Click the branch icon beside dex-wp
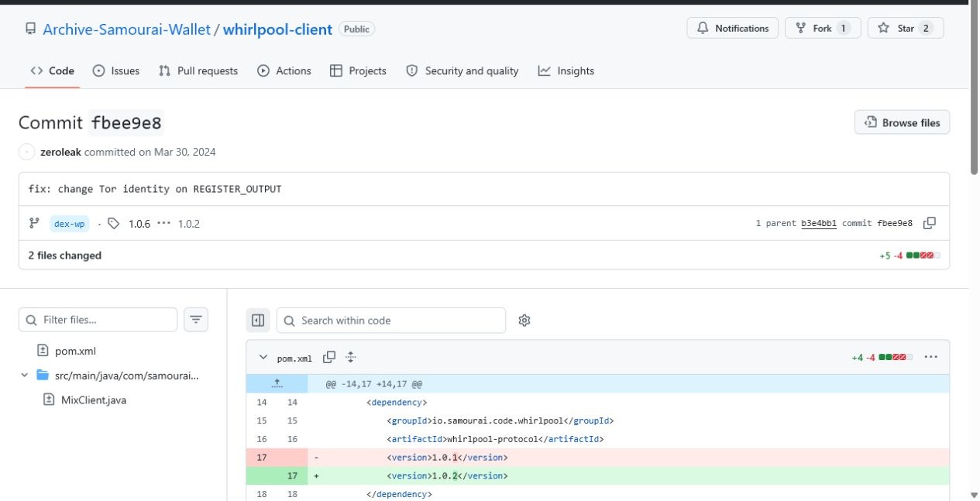Screen dimensions: 980x501 coord(33,224)
